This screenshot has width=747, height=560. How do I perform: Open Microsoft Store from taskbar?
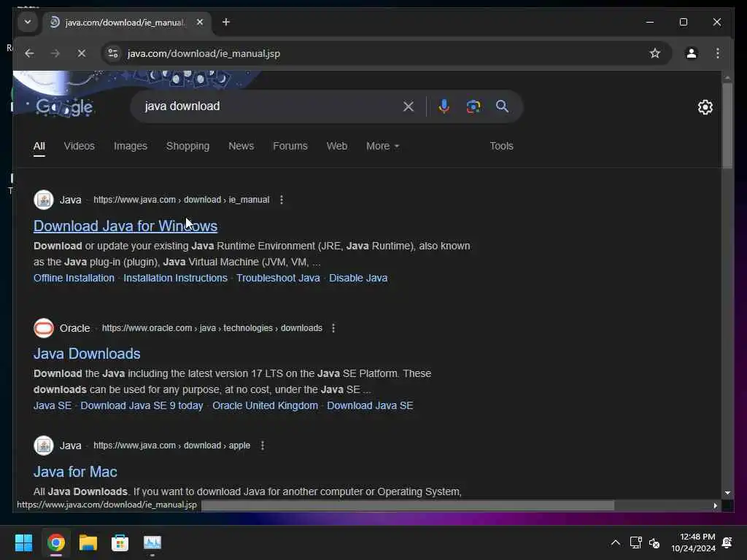120,542
